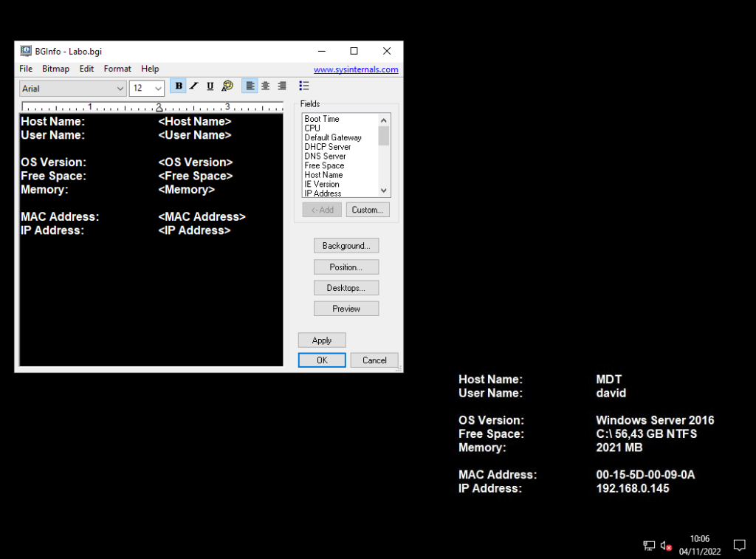Image resolution: width=756 pixels, height=559 pixels.
Task: Open the Bitmap menu
Action: [x=55, y=69]
